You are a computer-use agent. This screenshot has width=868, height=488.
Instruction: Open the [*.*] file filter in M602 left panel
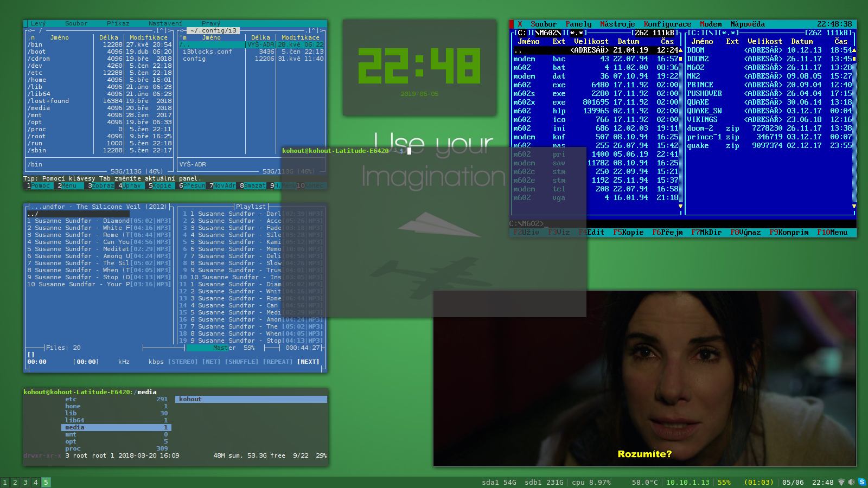point(577,33)
